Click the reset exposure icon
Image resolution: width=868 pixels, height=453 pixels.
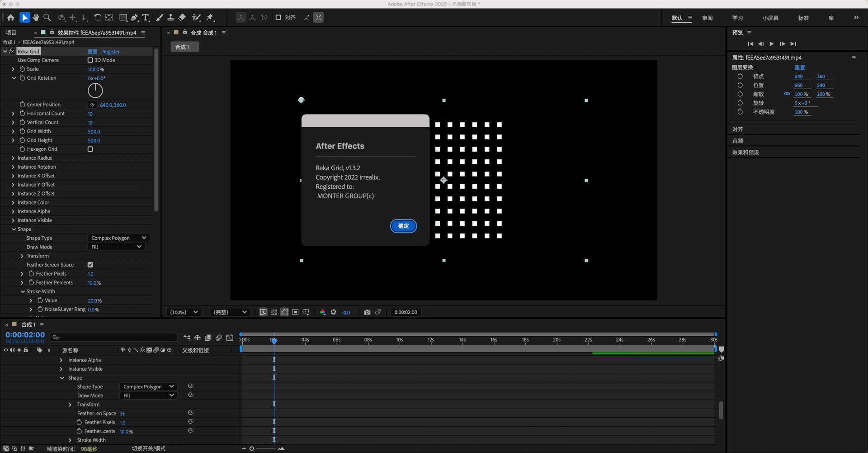tap(334, 312)
